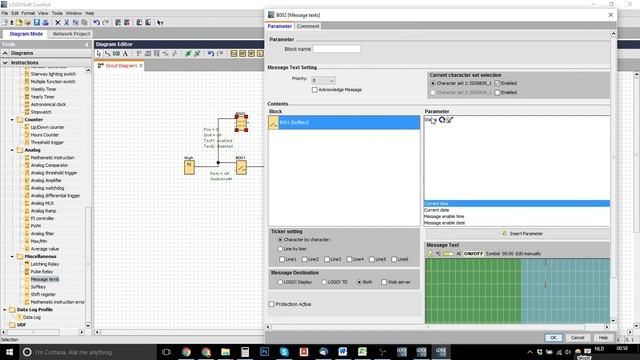This screenshot has width=640, height=360.
Task: Switch to the Comment tab in dialog
Action: [x=308, y=26]
